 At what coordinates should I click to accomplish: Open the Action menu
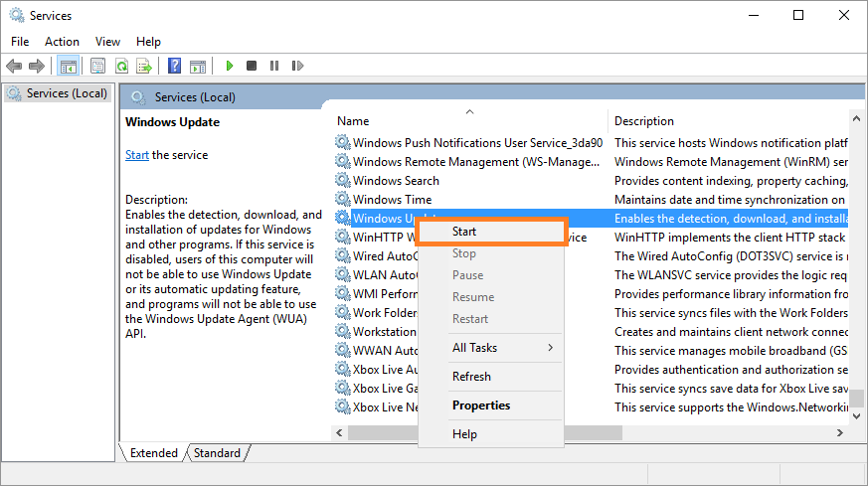pyautogui.click(x=62, y=42)
